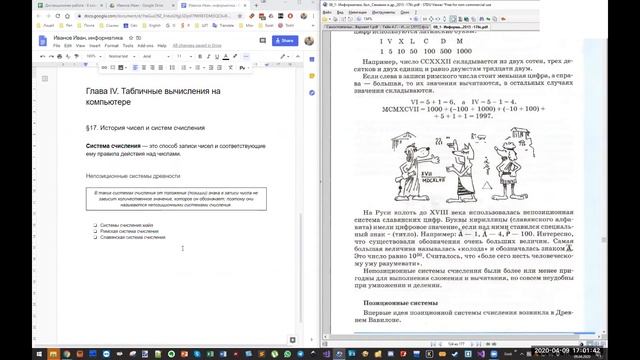This screenshot has width=640, height=360.
Task: Insert a link from overflow toolbar
Action: pyautogui.click(x=104, y=67)
